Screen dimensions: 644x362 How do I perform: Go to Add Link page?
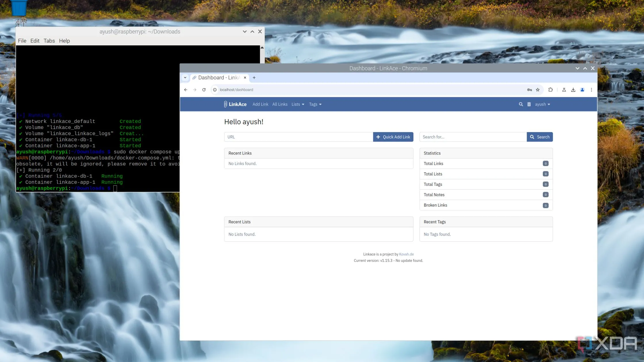pos(260,104)
